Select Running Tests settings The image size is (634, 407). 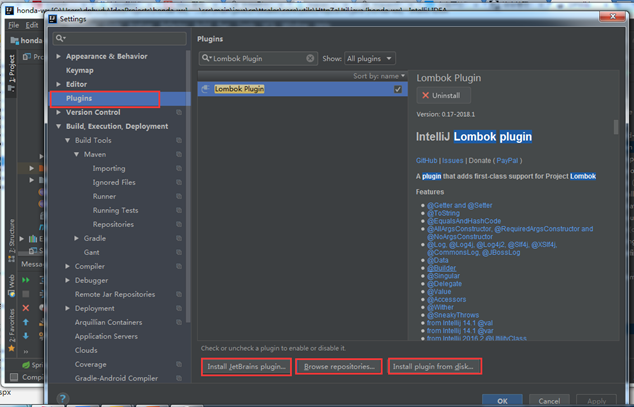[115, 211]
